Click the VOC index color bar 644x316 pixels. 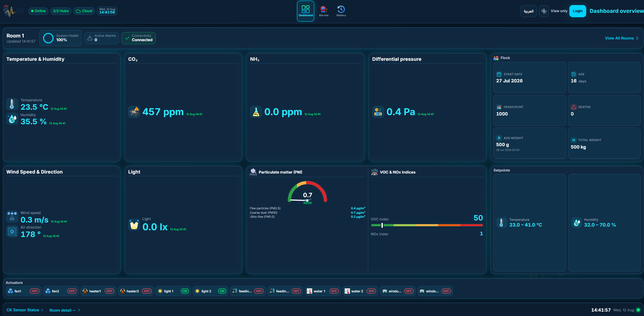click(x=427, y=225)
